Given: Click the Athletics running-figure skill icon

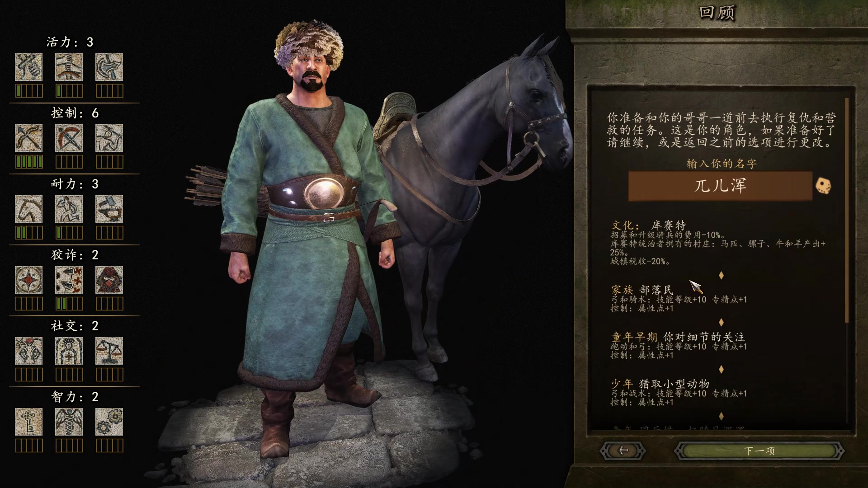Looking at the screenshot, I should click(69, 209).
